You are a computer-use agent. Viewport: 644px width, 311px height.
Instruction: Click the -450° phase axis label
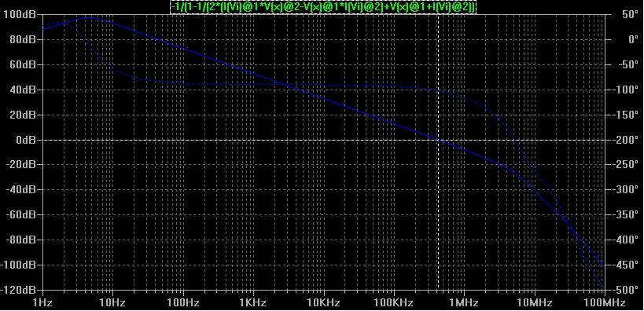point(625,265)
